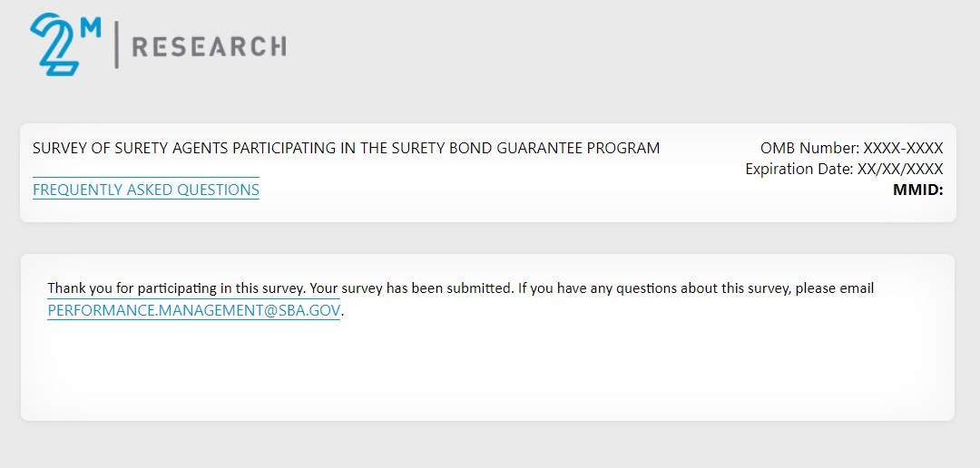Click the vertical divider bar in the logo
Viewport: 980px width, 468px height.
(116, 45)
